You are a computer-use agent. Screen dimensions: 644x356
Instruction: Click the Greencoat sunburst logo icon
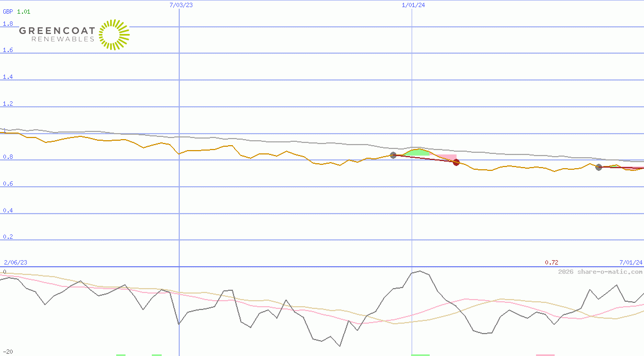tap(113, 35)
